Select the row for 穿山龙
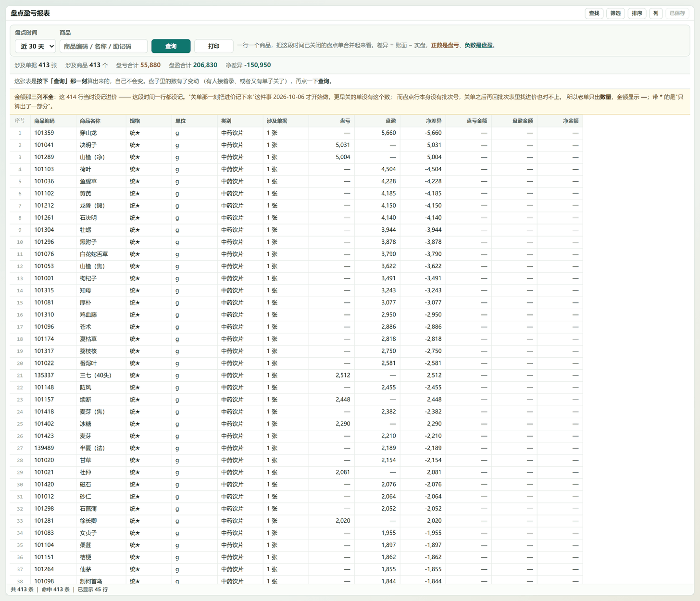Viewport: 700px width, 601px height. 296,133
